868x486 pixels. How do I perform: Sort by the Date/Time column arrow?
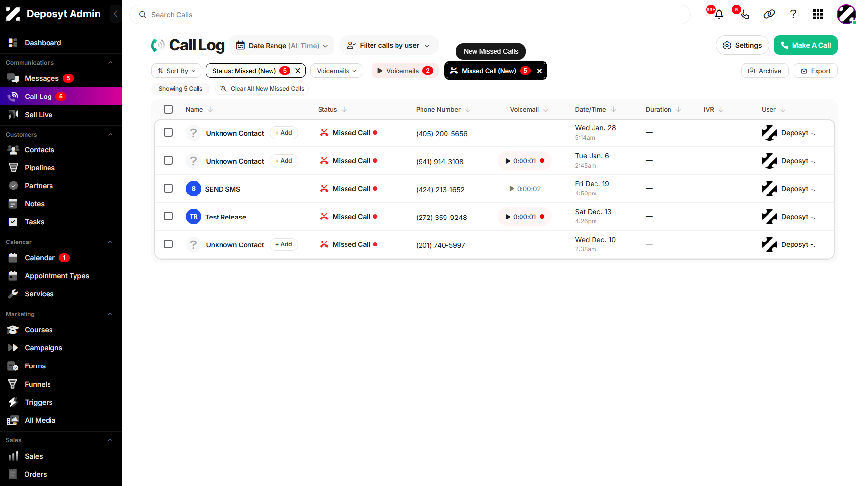(613, 109)
